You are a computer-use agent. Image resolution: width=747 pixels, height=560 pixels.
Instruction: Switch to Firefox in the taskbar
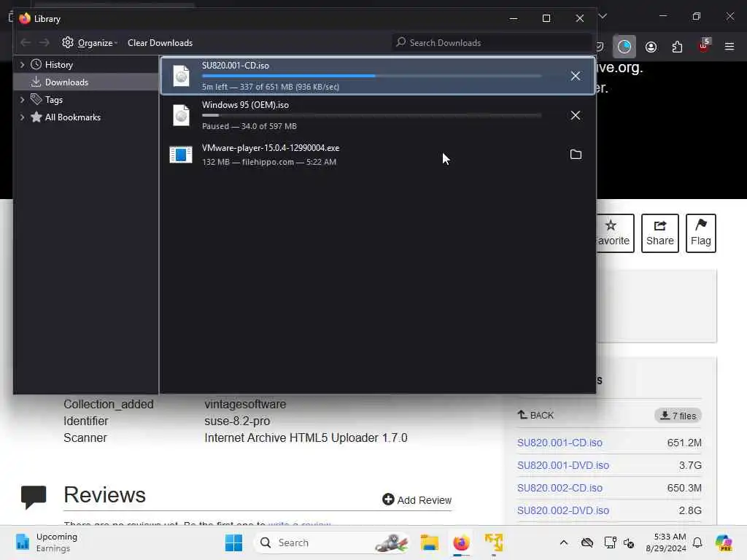tap(461, 542)
